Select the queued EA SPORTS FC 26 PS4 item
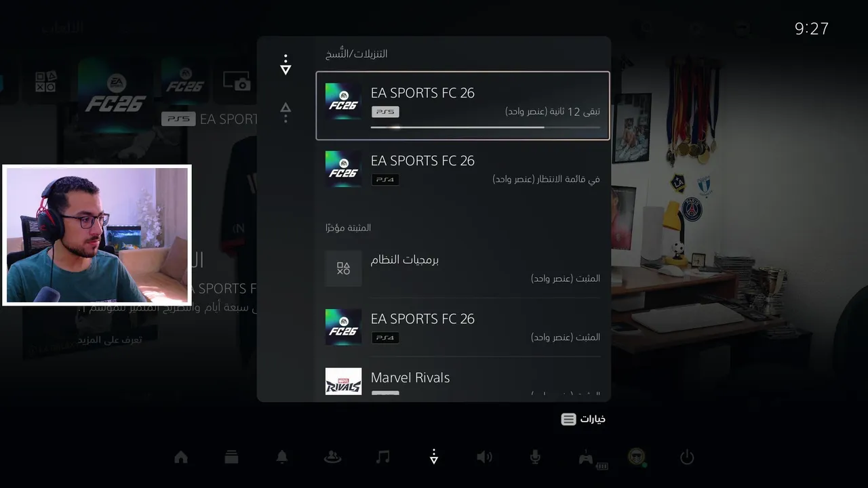Viewport: 868px width, 488px height. (x=462, y=169)
